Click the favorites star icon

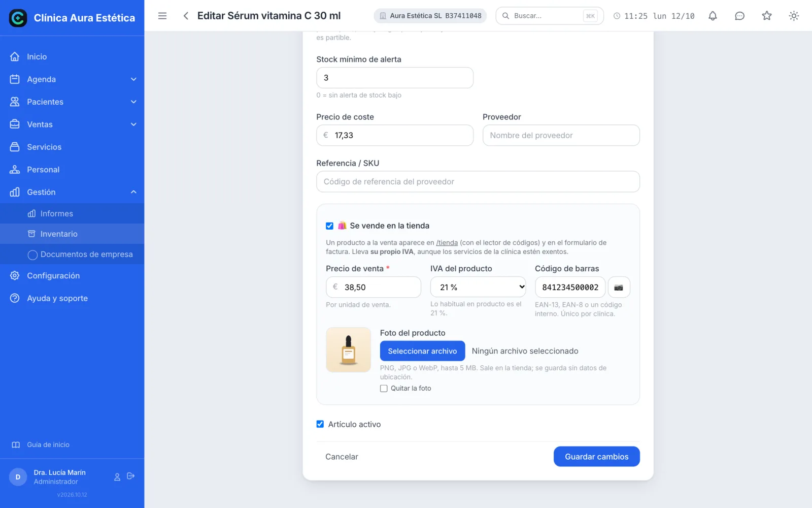coord(767,16)
